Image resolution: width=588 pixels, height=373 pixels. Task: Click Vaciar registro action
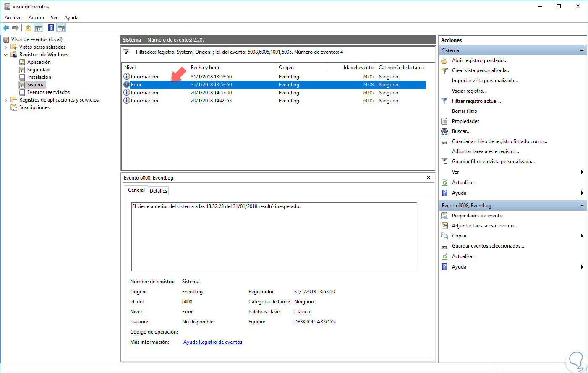[469, 91]
